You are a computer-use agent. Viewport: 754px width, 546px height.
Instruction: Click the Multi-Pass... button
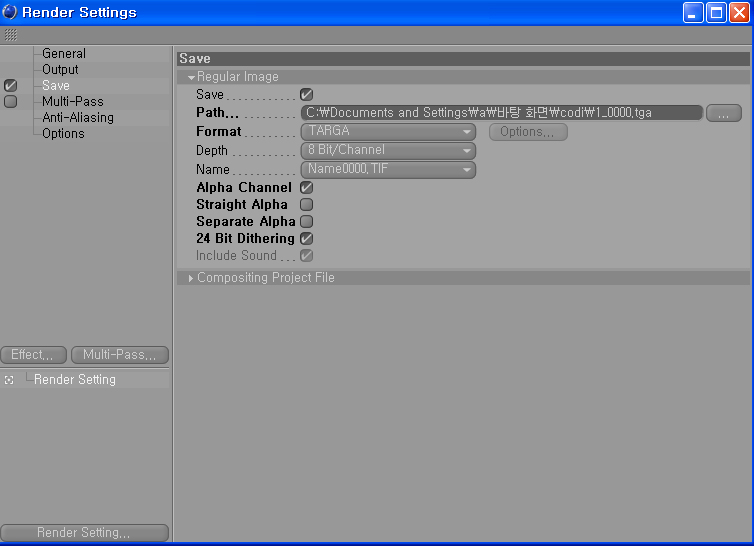pyautogui.click(x=119, y=355)
